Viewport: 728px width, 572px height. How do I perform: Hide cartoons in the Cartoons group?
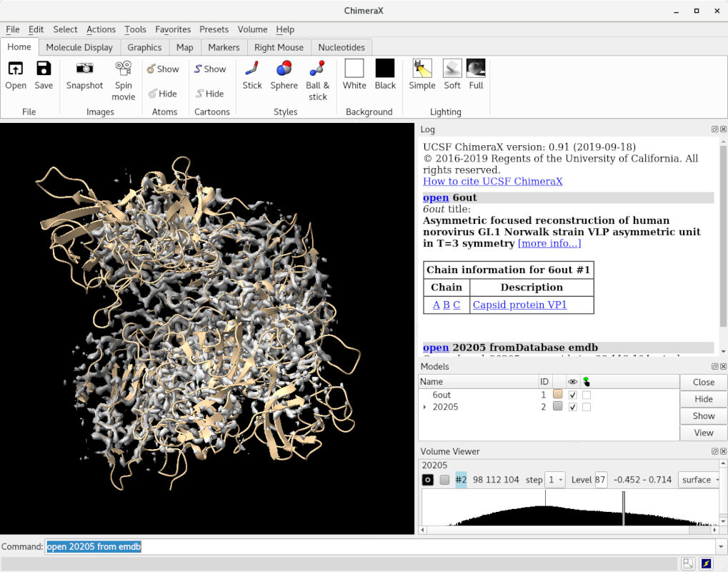click(210, 94)
